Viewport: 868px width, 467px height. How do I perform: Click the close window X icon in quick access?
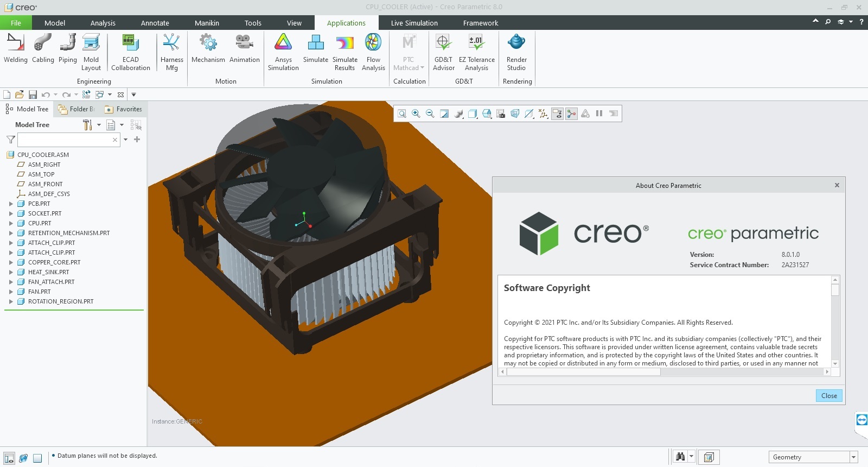(x=120, y=94)
